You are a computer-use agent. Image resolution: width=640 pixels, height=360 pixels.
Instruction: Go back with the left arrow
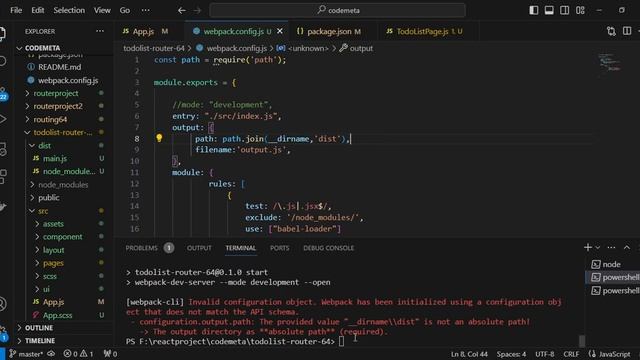pyautogui.click(x=182, y=10)
